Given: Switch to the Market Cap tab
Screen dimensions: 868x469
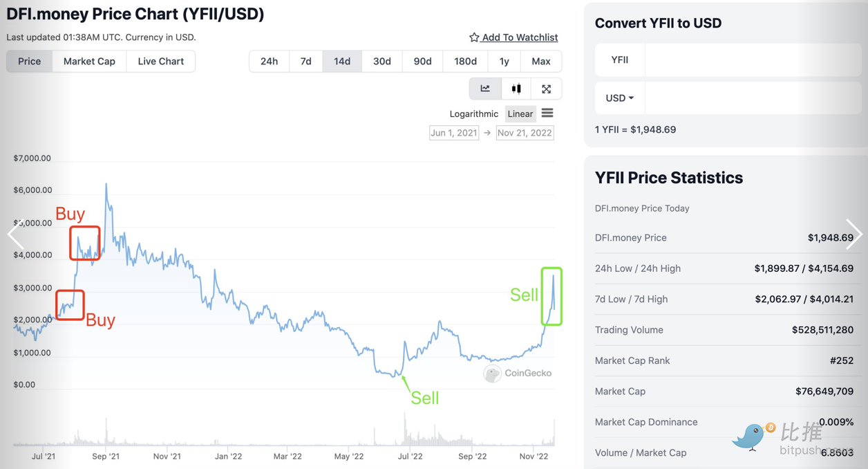Looking at the screenshot, I should 89,62.
